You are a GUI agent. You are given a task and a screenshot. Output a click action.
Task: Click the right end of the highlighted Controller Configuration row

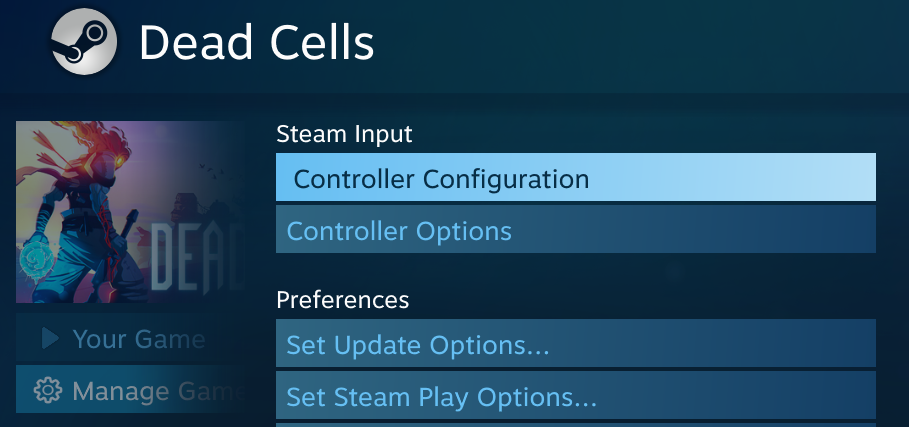click(x=850, y=179)
